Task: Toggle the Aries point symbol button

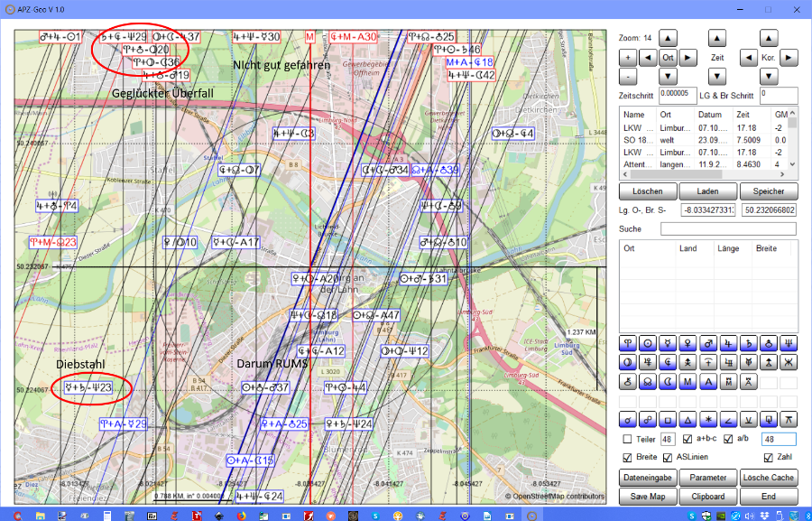Action: tap(628, 343)
